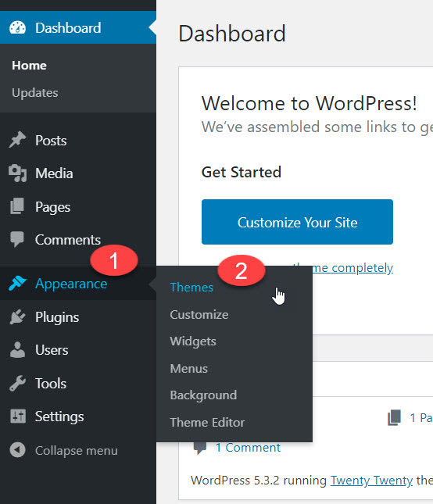Open Themes in Appearance submenu
This screenshot has height=504, width=433.
click(191, 288)
